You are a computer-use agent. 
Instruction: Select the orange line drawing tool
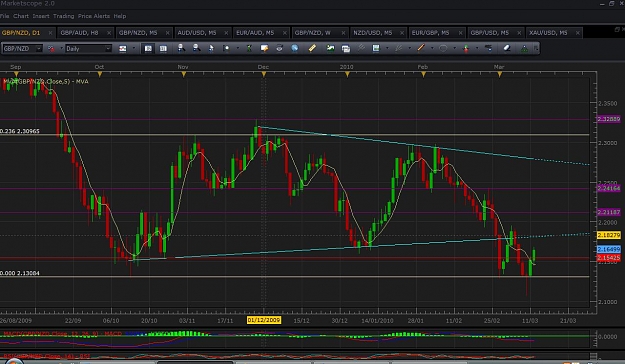tap(421, 48)
